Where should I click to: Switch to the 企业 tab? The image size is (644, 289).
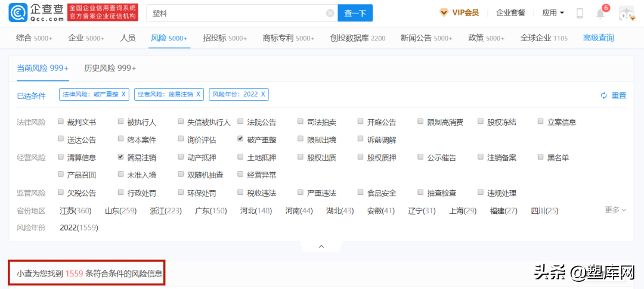point(86,38)
